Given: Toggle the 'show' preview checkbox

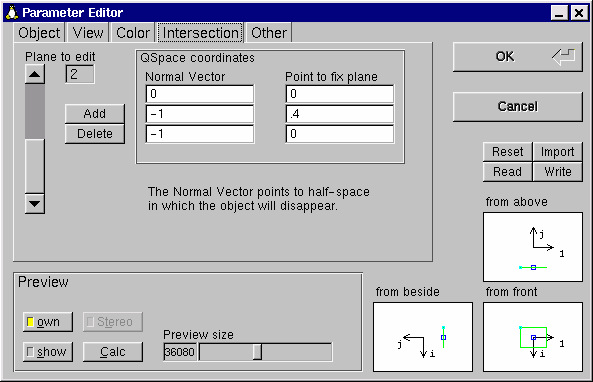Looking at the screenshot, I should pos(48,352).
